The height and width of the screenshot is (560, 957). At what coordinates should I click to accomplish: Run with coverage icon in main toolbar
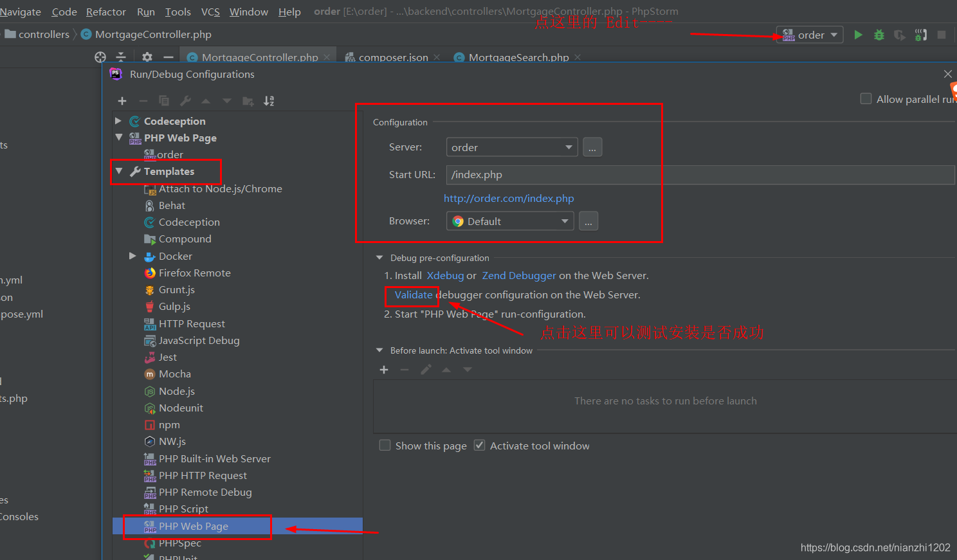point(900,35)
